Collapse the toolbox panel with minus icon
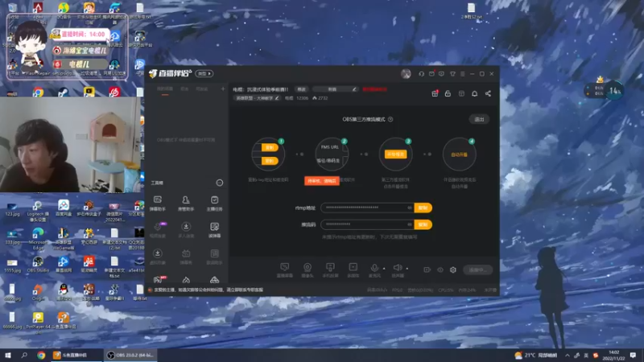 [220, 183]
